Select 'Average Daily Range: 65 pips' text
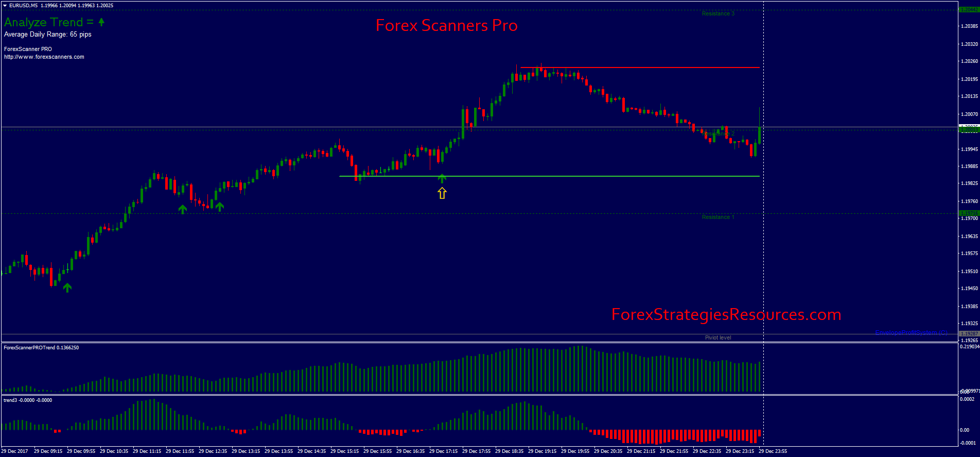This screenshot has height=457, width=980. 48,35
